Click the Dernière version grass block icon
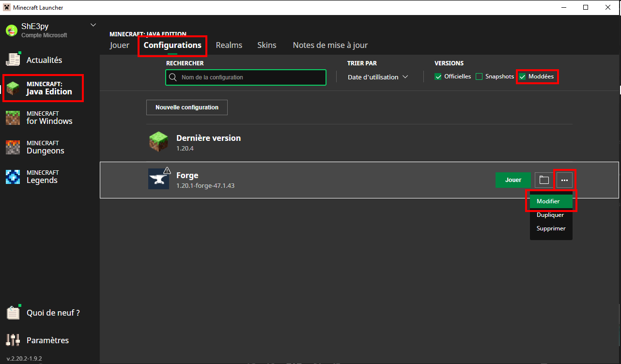Viewport: 621px width, 364px height. coord(158,142)
